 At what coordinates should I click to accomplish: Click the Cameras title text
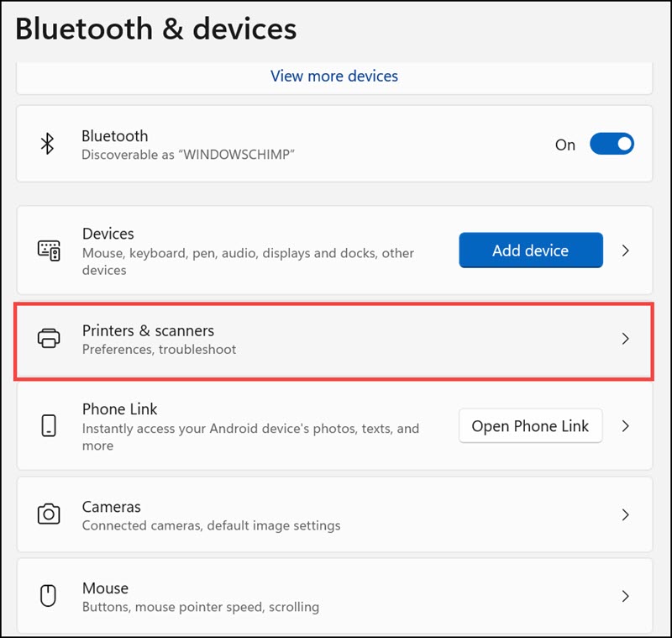coord(111,507)
